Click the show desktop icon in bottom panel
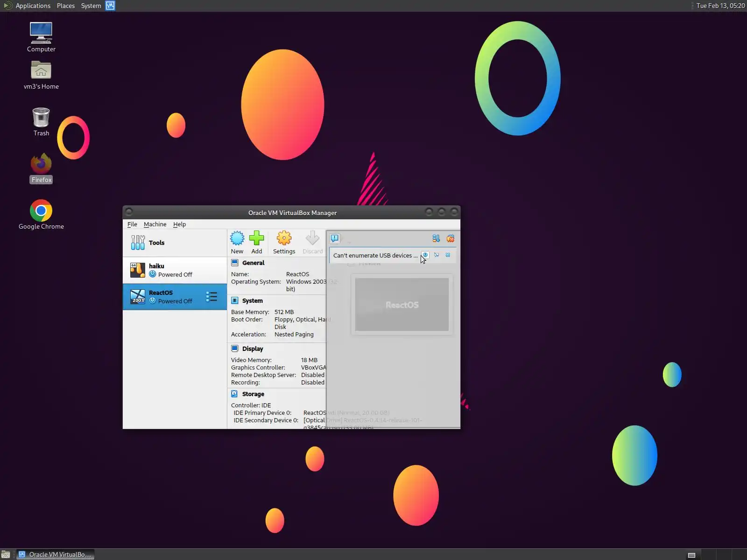 (6, 554)
